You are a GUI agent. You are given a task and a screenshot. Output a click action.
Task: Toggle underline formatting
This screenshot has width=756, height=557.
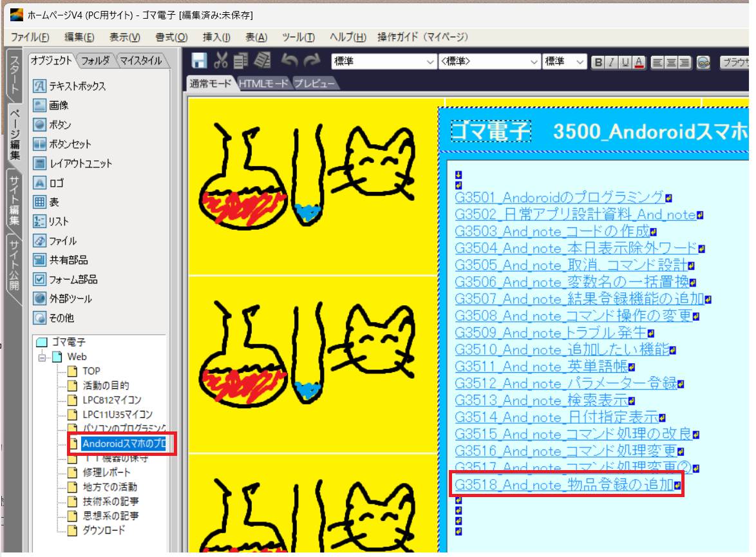click(625, 62)
